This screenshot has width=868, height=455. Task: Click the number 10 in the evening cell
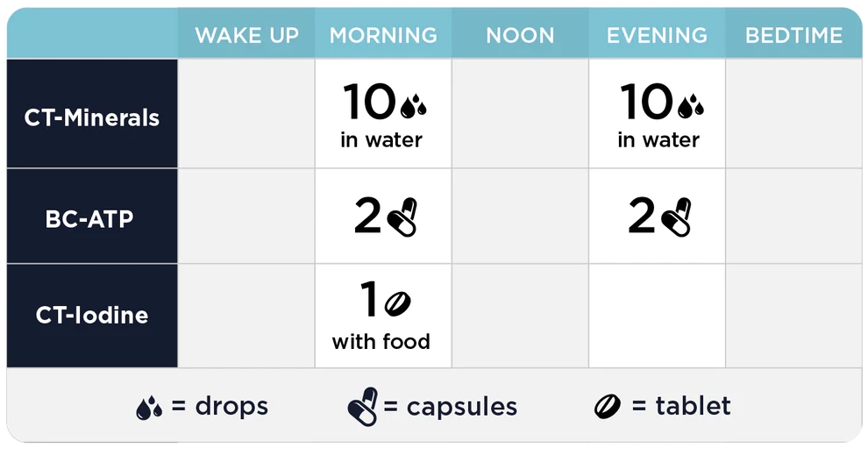click(x=646, y=102)
